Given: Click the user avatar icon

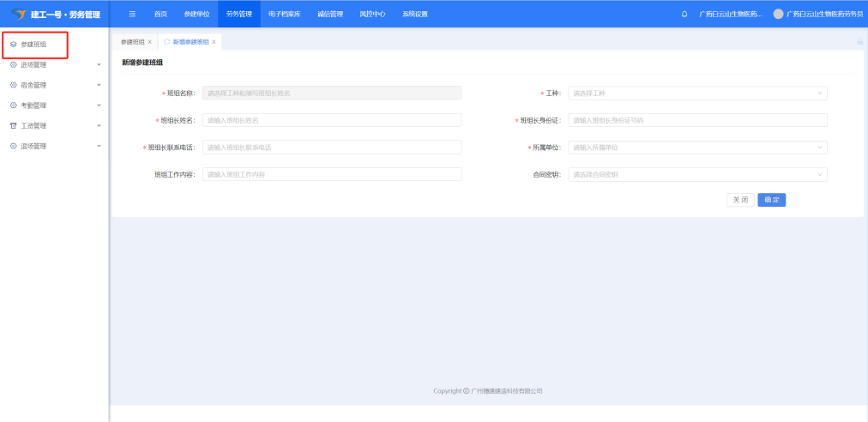Looking at the screenshot, I should coord(778,14).
